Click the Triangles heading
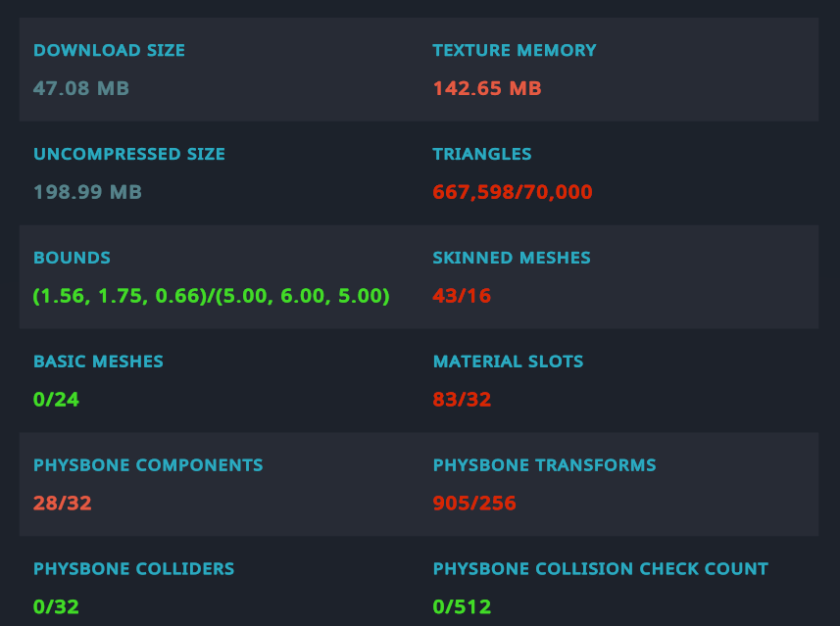Viewport: 840px width, 626px height. (482, 154)
